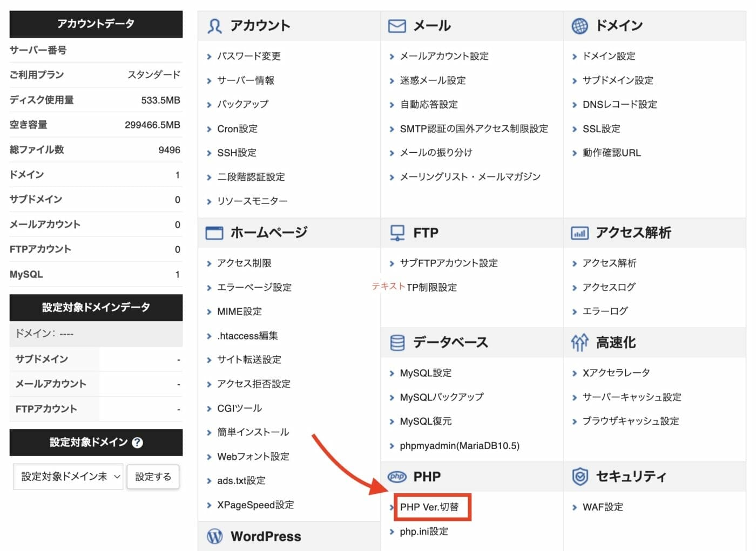Click パスワード変更 under アカウント
This screenshot has width=756, height=551.
tap(250, 56)
